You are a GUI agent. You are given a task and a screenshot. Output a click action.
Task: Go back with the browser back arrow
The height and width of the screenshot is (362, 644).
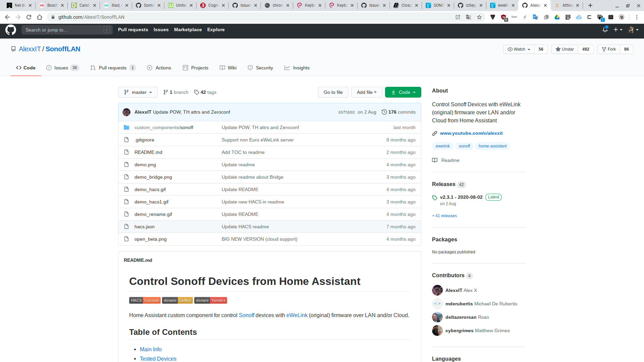(7, 17)
